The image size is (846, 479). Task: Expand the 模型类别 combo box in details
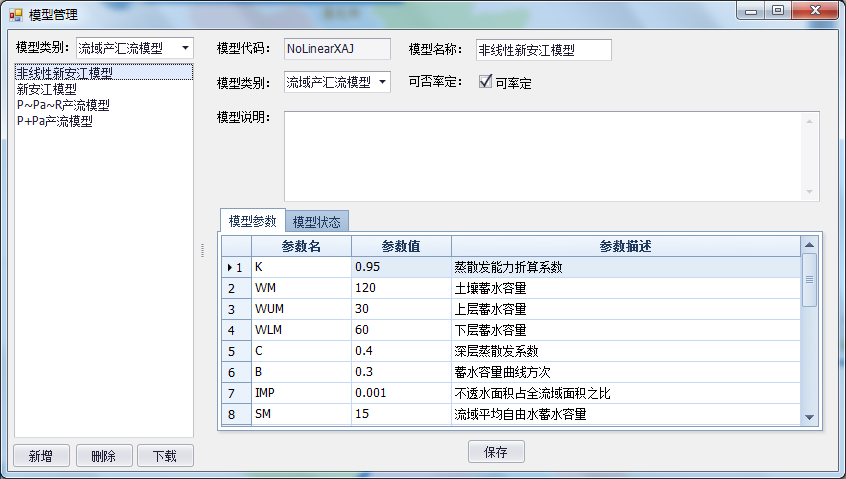381,82
